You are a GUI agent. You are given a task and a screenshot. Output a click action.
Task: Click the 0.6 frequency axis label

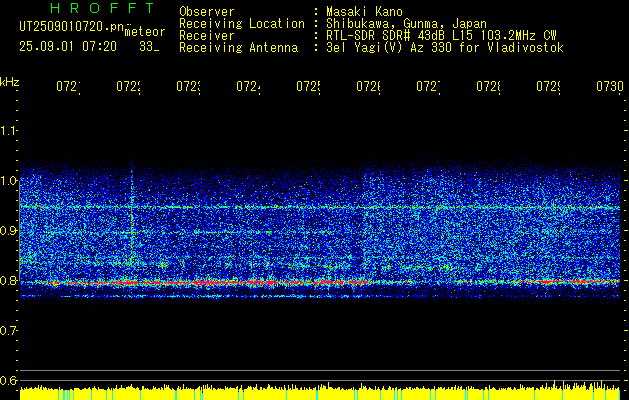pos(8,380)
